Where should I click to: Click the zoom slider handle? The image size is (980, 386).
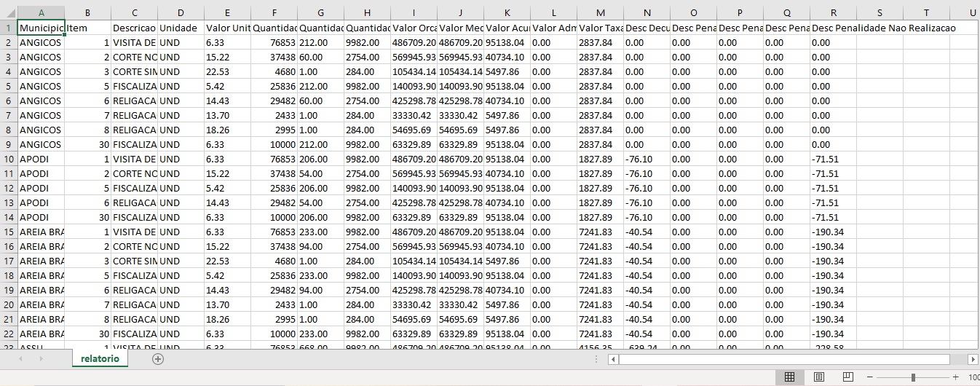click(x=913, y=377)
